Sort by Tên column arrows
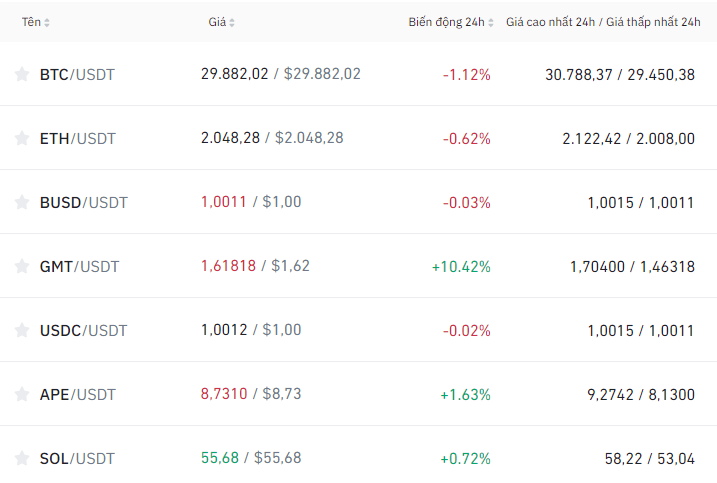 pyautogui.click(x=47, y=22)
